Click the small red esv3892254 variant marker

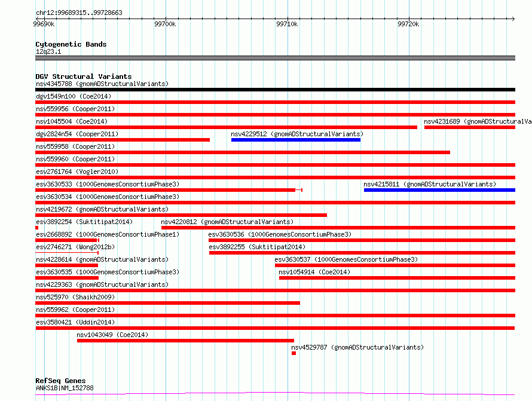(36, 228)
